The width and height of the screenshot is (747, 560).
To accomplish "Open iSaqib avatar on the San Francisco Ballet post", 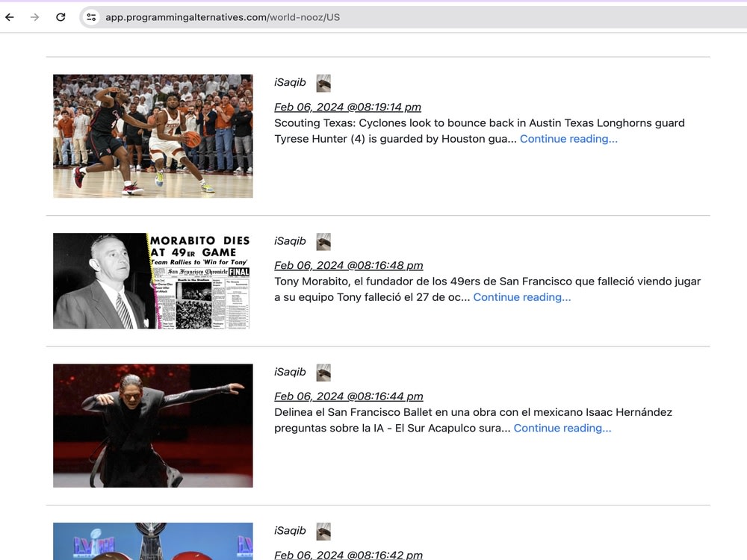I will click(x=323, y=373).
